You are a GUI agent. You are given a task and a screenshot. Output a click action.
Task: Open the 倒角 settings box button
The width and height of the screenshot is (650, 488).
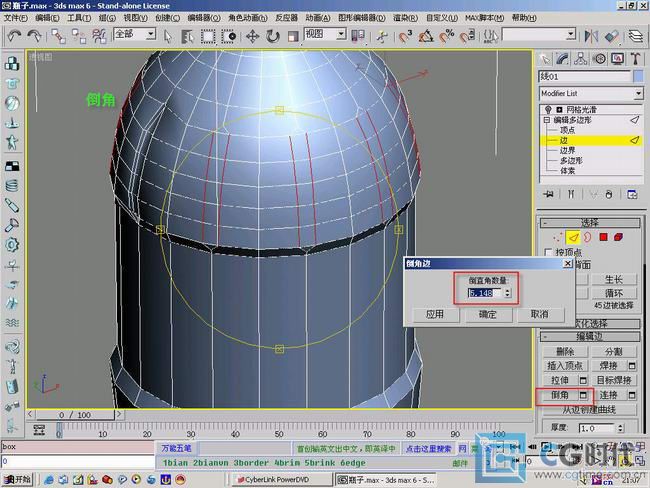583,395
